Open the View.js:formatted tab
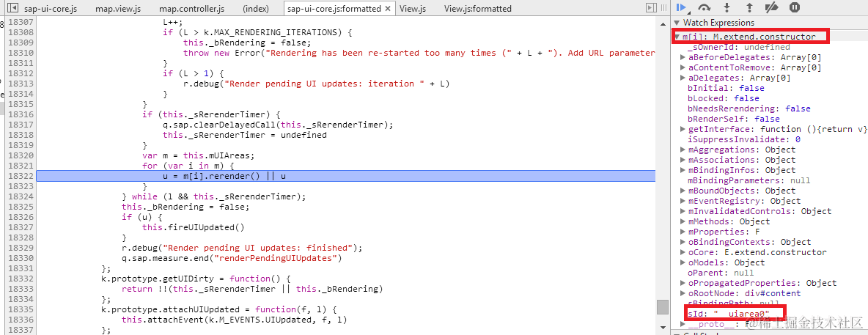Screen dimensions: 868x335 click(x=478, y=8)
